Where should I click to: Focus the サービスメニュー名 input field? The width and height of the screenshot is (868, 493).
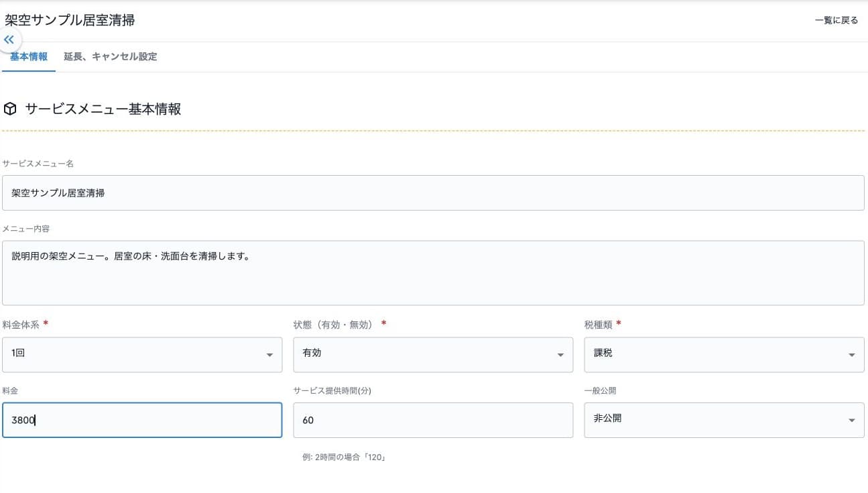coord(433,193)
